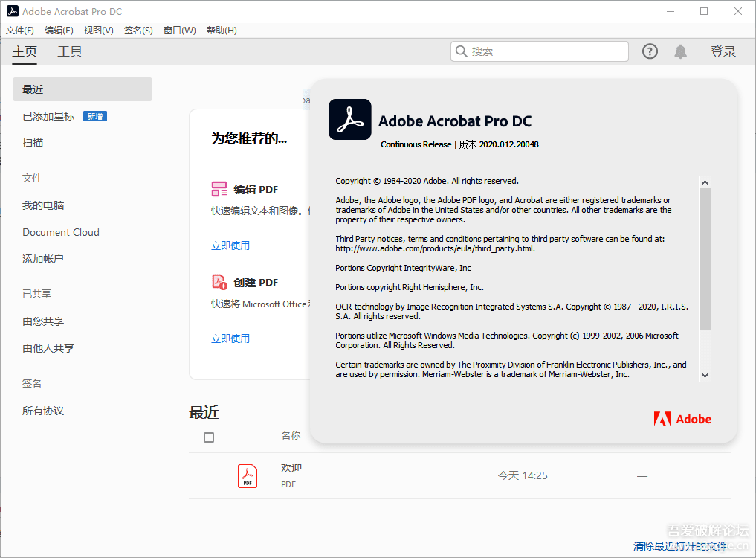Select 由他人共享 in the sidebar

click(48, 348)
